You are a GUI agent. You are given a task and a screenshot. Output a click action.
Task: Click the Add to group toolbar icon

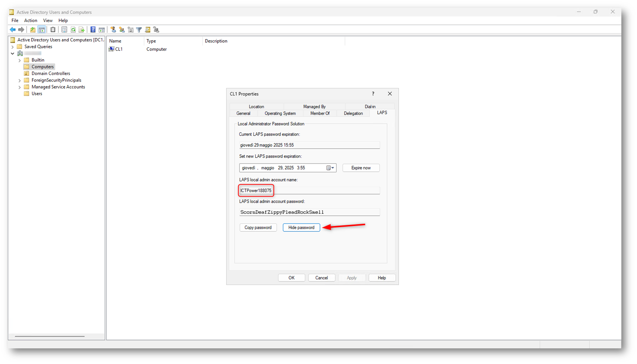click(x=156, y=30)
